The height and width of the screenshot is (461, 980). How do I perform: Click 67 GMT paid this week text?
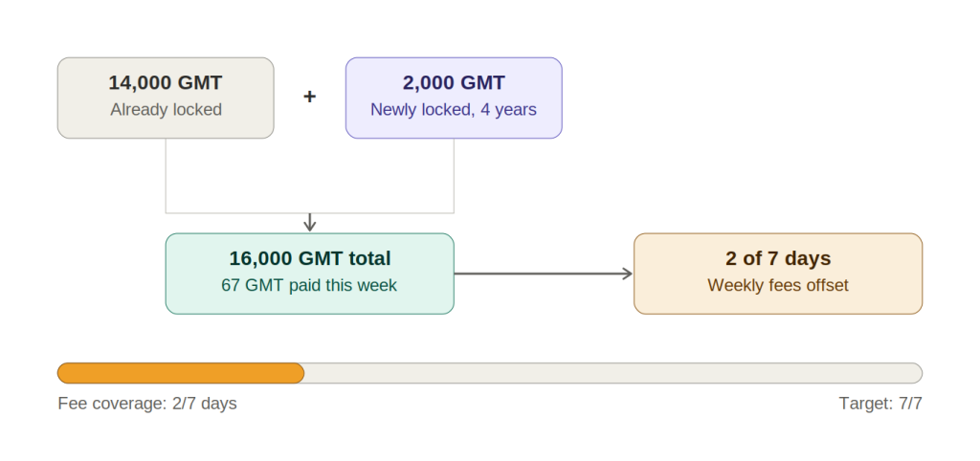[x=309, y=285]
